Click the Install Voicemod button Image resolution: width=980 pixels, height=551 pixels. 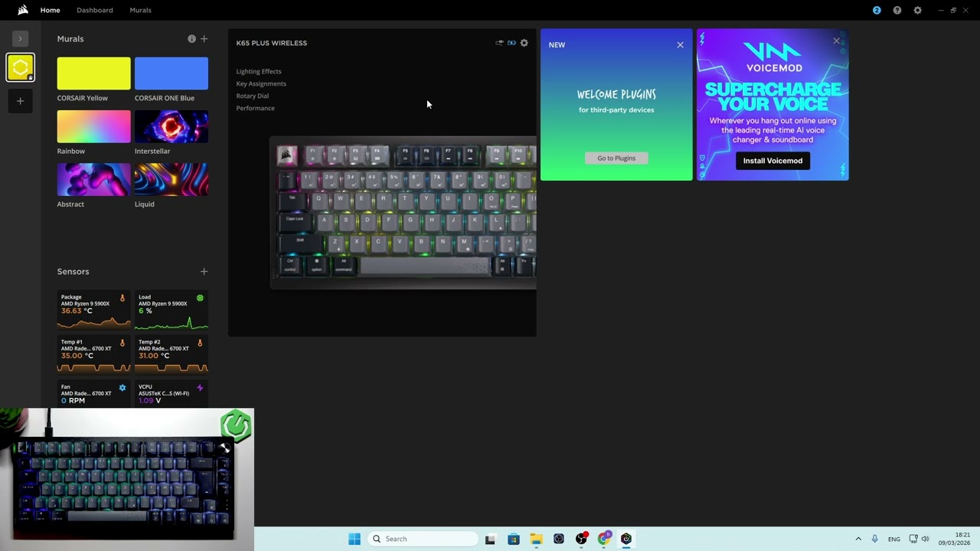coord(773,161)
